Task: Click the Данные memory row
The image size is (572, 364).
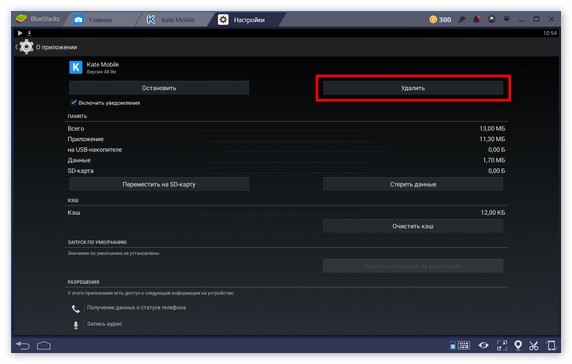Action: click(286, 160)
